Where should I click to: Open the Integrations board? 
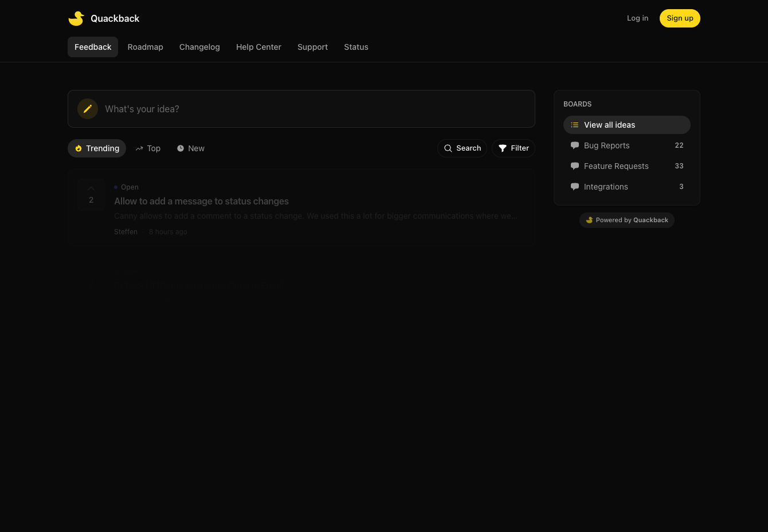[x=627, y=187]
